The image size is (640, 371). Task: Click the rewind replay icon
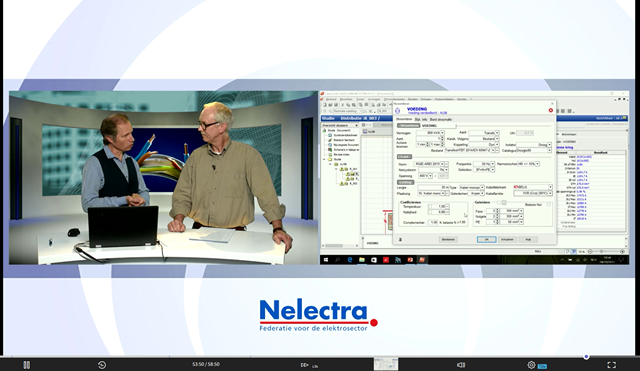tap(102, 365)
